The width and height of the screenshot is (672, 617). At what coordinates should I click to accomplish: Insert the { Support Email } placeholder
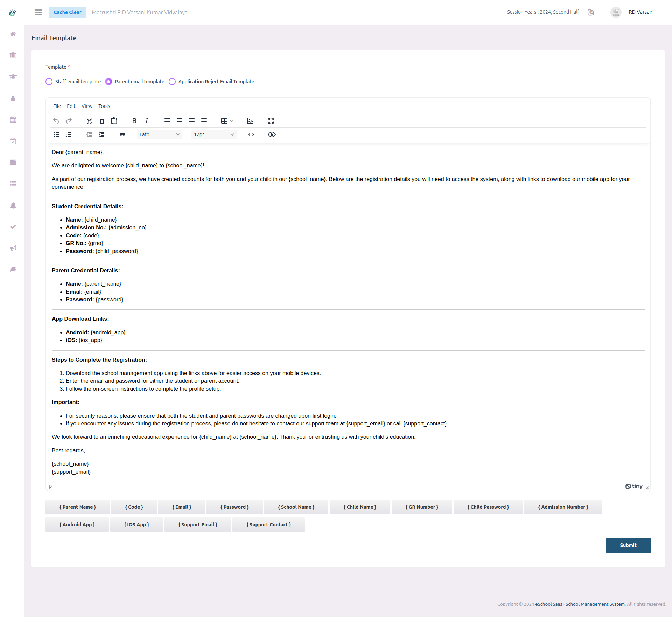[198, 524]
